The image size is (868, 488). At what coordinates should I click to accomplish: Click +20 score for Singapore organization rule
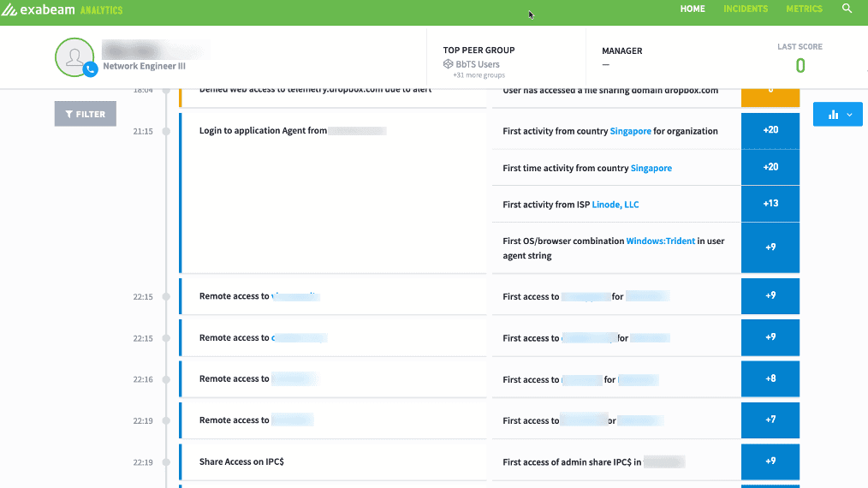770,129
